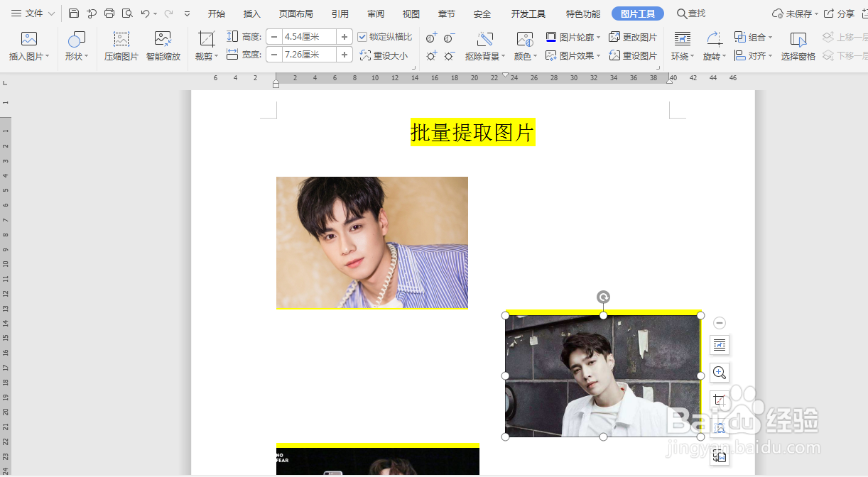Open the 选择窗格 selection pane
This screenshot has width=868, height=477.
click(x=797, y=45)
